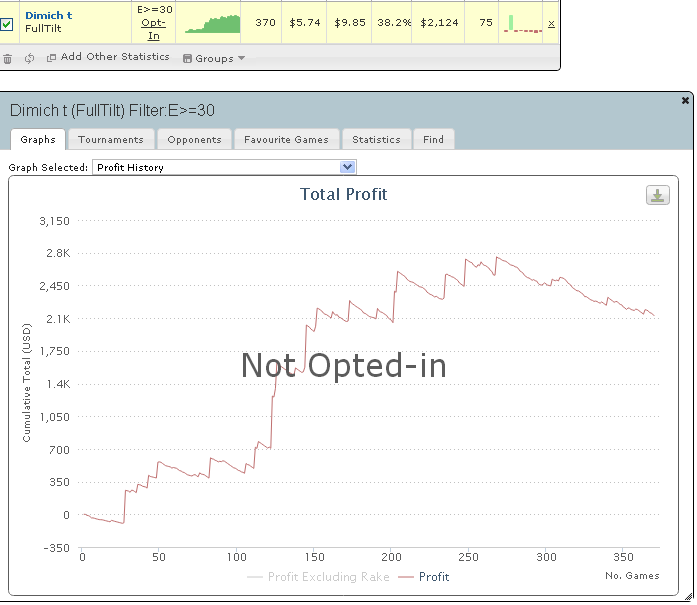Switch to the Statistics tab

tap(376, 140)
